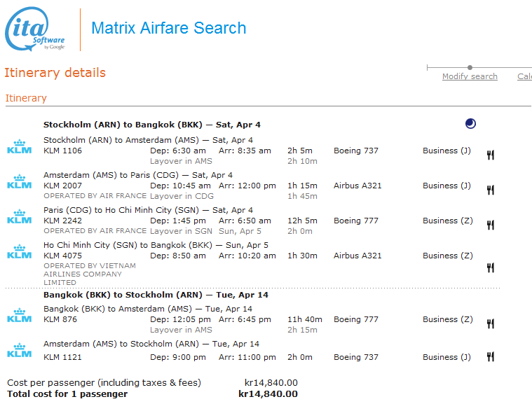This screenshot has height=404, width=532.
Task: Click KLM logo for flight KLM 1106
Action: coord(19,146)
